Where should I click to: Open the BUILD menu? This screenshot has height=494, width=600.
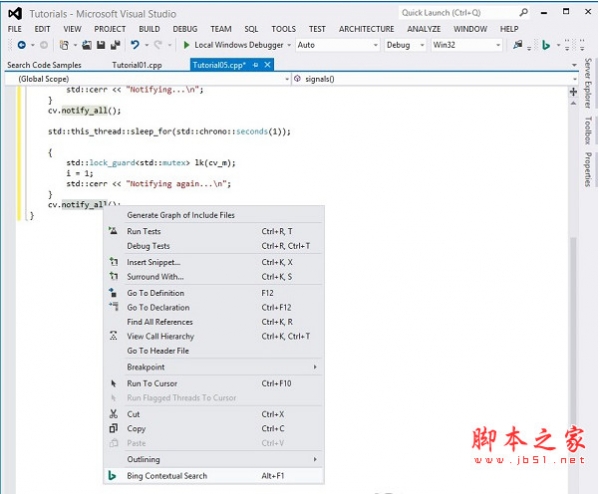tap(149, 29)
